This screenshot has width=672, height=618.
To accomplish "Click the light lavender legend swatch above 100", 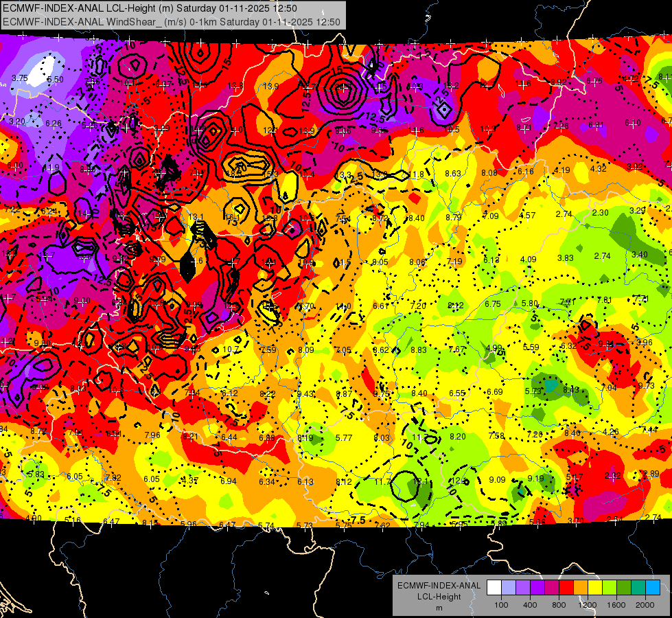I will pyautogui.click(x=509, y=588).
